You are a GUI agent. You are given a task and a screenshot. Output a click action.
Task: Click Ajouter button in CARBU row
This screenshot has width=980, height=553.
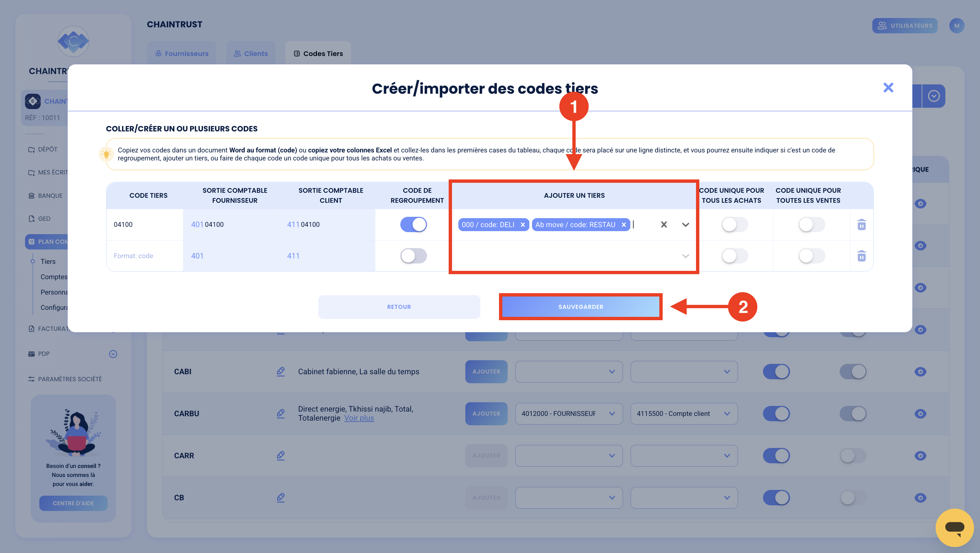486,413
